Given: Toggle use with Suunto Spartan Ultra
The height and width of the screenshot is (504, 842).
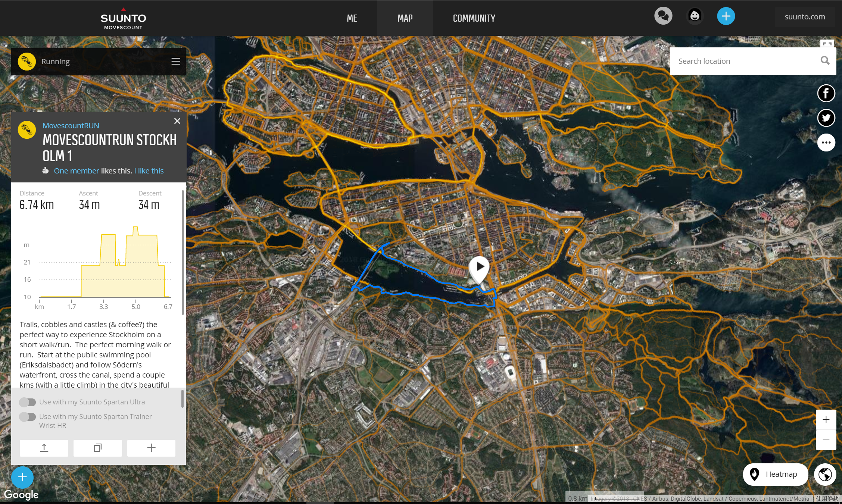Looking at the screenshot, I should (x=28, y=402).
